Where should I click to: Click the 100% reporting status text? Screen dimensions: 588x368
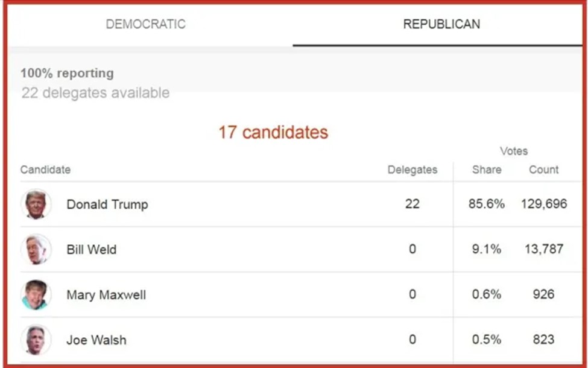[x=66, y=73]
